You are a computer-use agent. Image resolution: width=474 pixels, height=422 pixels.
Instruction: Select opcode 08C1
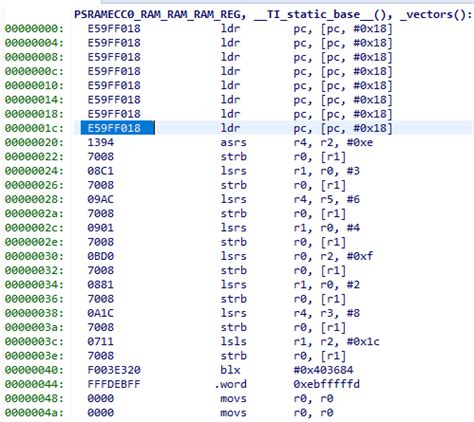click(101, 171)
